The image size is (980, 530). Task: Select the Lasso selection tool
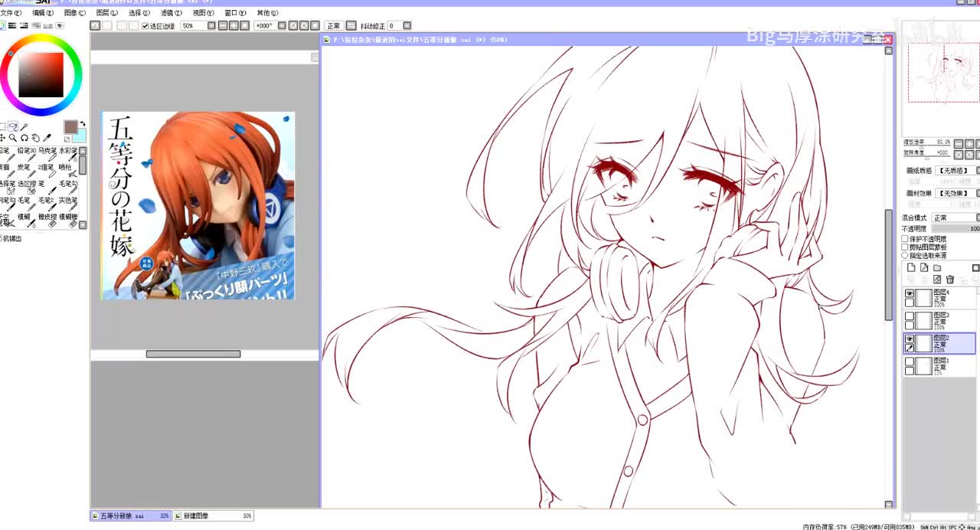coord(13,126)
